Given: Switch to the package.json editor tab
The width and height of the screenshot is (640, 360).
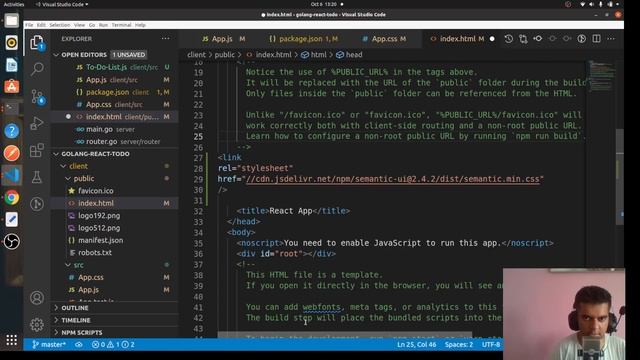Looking at the screenshot, I should coord(303,39).
